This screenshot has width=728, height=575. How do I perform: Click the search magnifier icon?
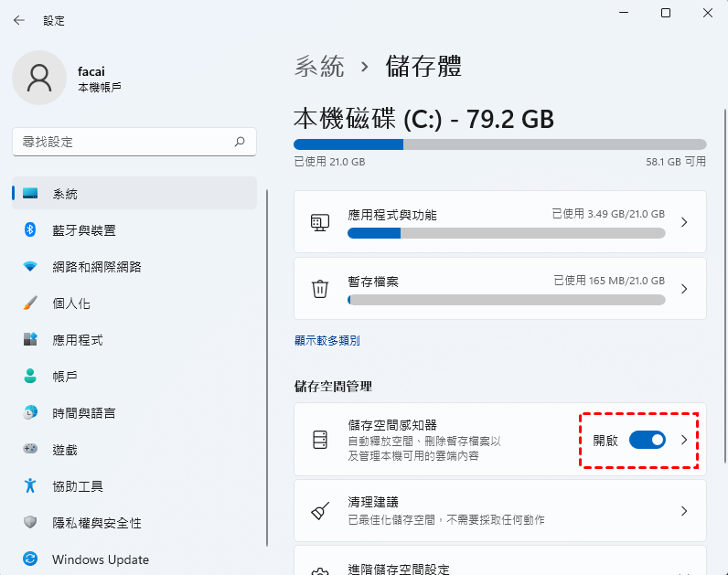click(240, 142)
